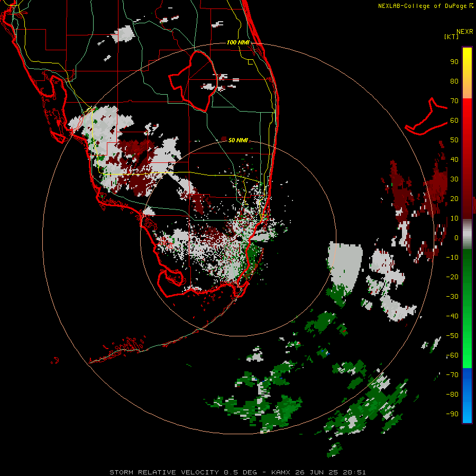Click the KT units label above the color scale
This screenshot has height=476, width=476.
tap(451, 36)
